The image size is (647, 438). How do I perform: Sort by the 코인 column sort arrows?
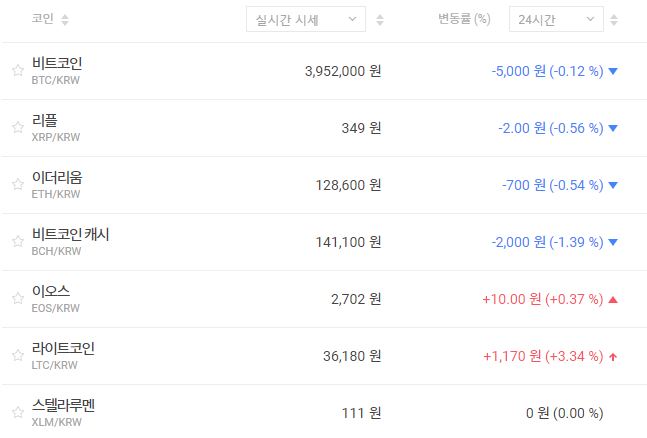(x=65, y=20)
